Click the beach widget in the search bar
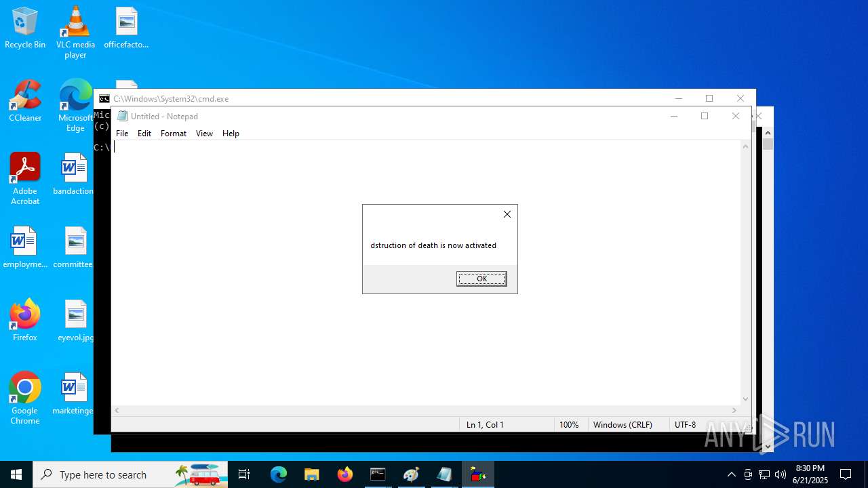868x488 pixels. pos(200,474)
